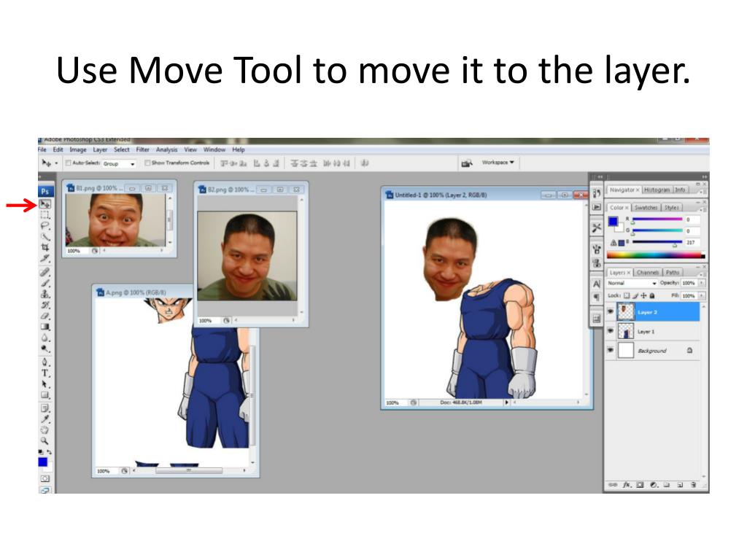Select the Eraser tool

pyautogui.click(x=44, y=316)
